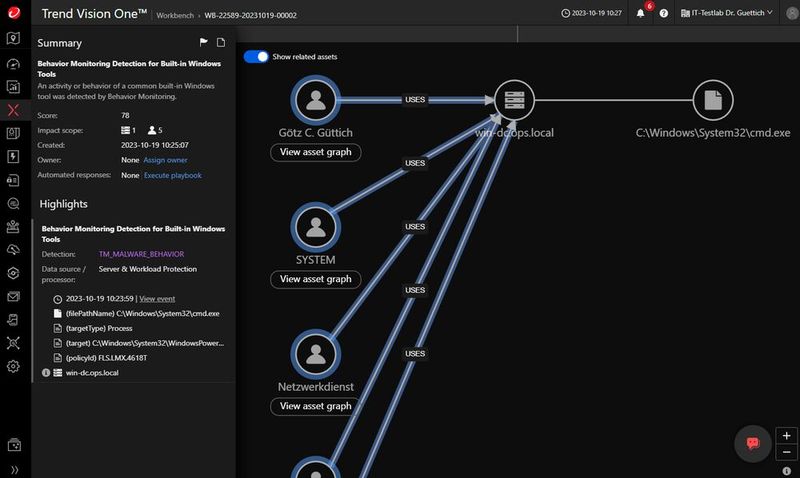Click the Workbench breadcrumb
The height and width of the screenshot is (478, 800).
click(x=175, y=15)
